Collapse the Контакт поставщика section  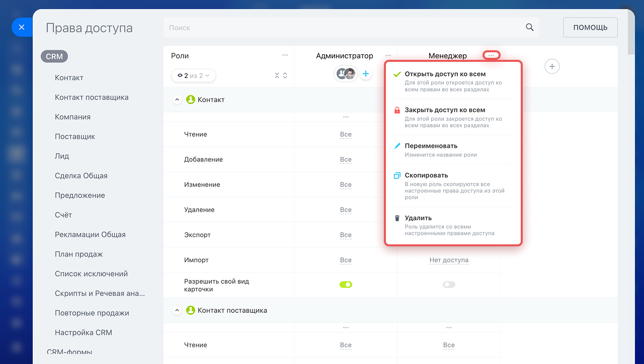click(x=177, y=311)
